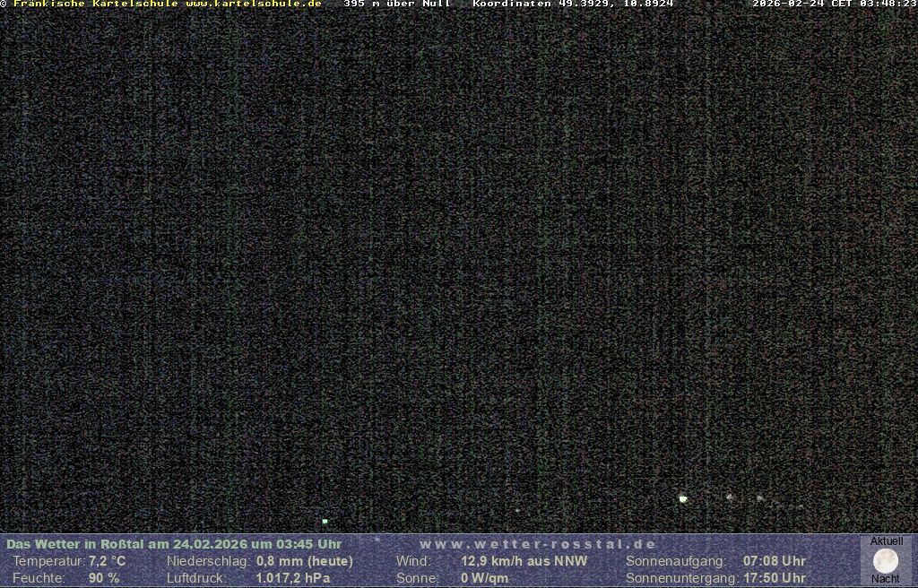Click the Wind value 12,9 km/h aus NNW
This screenshot has height=588, width=918.
(524, 561)
